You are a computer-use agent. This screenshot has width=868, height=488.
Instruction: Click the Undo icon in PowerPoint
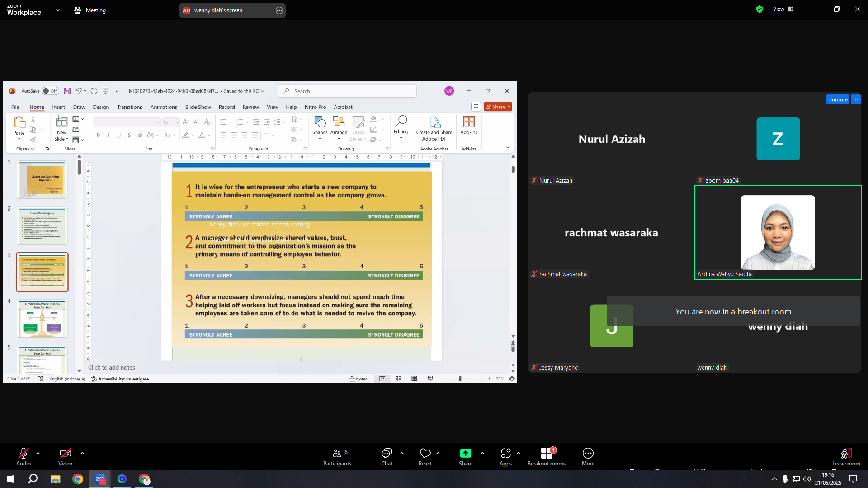click(x=79, y=91)
